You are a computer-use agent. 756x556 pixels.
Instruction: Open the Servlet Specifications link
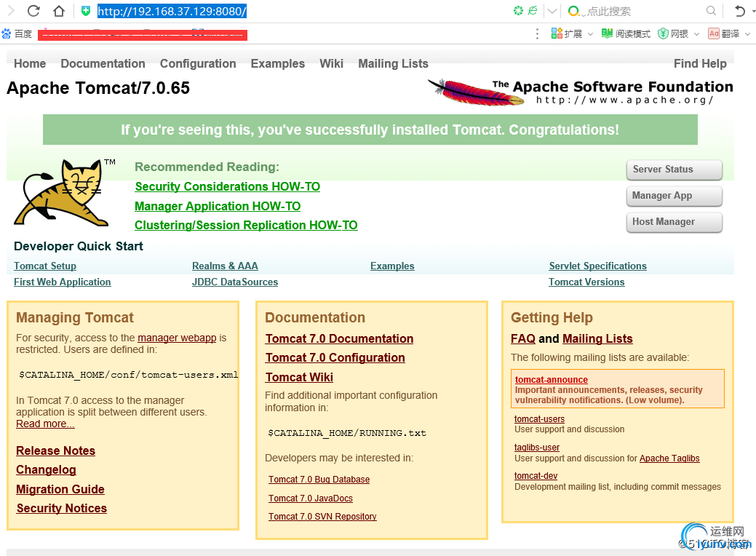[598, 266]
